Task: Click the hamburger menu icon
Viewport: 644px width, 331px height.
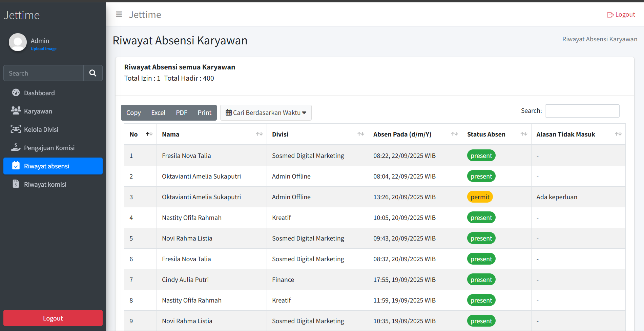Action: point(119,14)
